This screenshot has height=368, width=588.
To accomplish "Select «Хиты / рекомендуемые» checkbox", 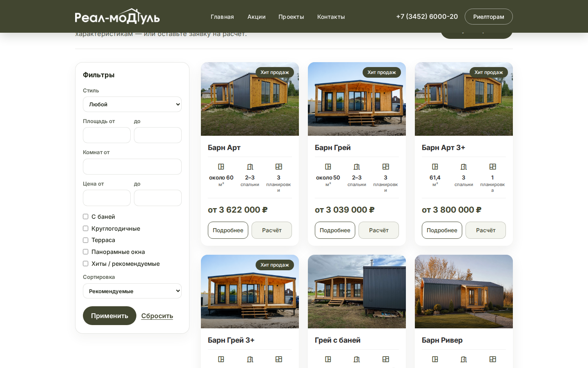I will pos(86,264).
